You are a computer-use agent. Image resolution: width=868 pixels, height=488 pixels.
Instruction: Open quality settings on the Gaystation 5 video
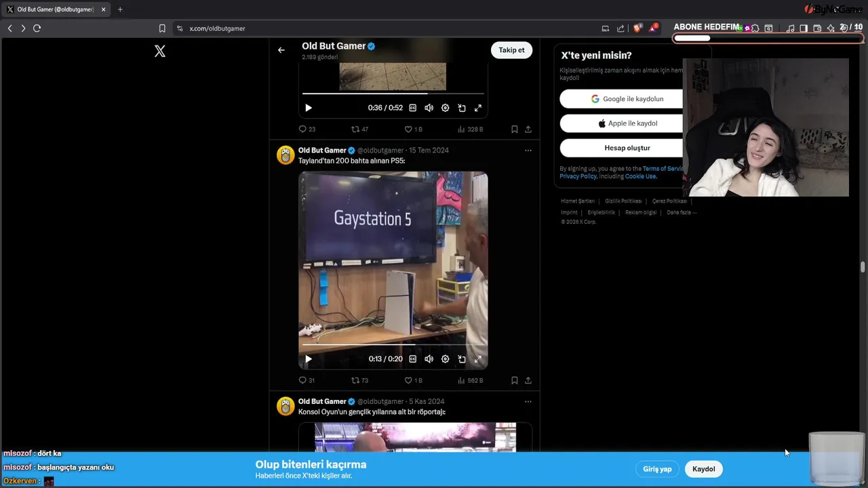click(445, 359)
